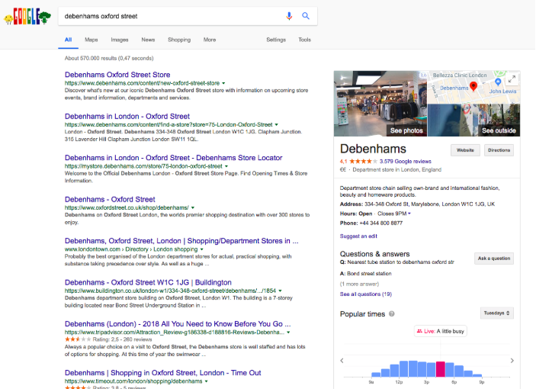This screenshot has width=536, height=392.
Task: Open the Buildington W1C 1JG result
Action: click(x=148, y=282)
